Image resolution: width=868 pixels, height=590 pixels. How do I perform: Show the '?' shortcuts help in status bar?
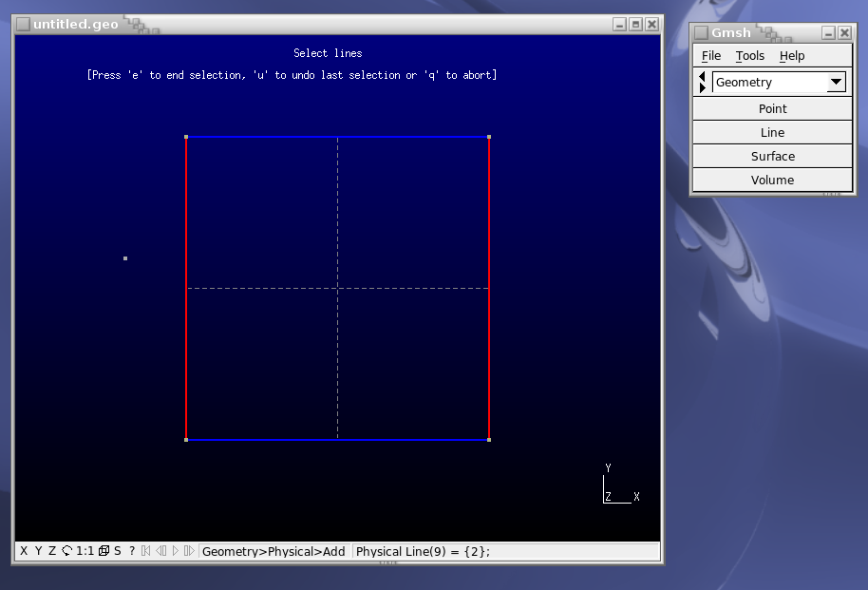tap(132, 551)
